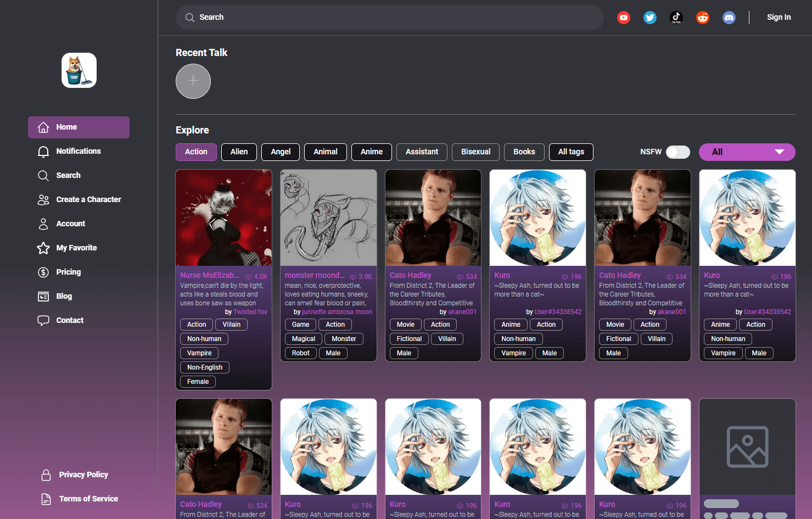Select the Anime tag filter
Image resolution: width=812 pixels, height=519 pixels.
(371, 152)
